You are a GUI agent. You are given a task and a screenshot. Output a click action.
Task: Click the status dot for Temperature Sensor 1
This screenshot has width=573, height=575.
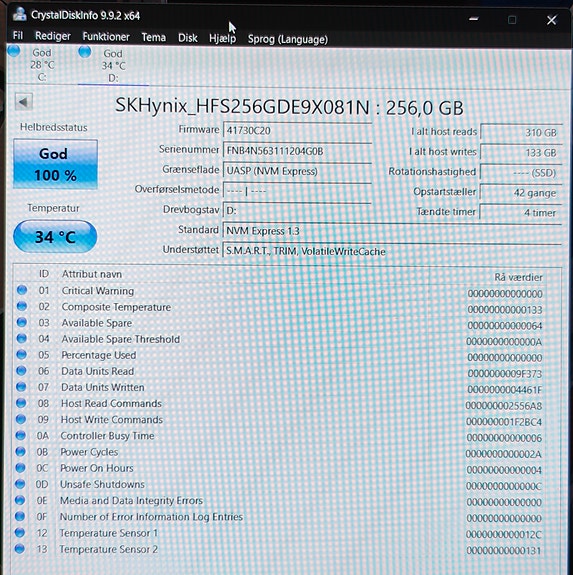pos(20,532)
